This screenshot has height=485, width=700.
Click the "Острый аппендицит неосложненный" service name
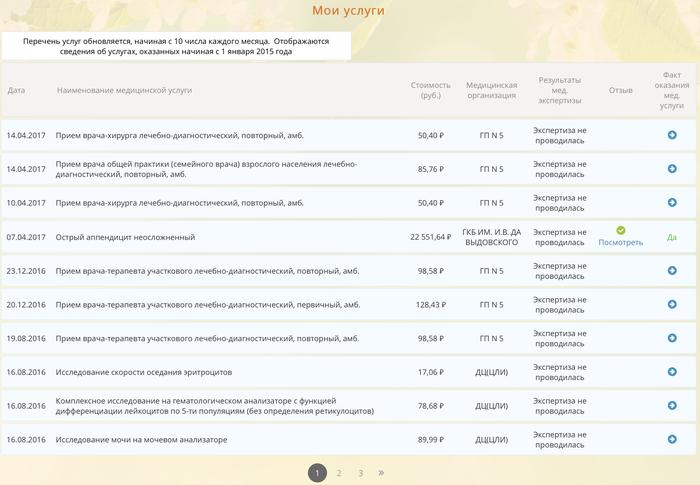tap(126, 237)
